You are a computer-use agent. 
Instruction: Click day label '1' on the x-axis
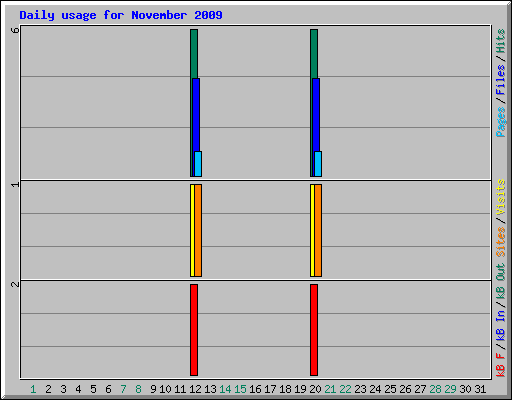tap(33, 389)
